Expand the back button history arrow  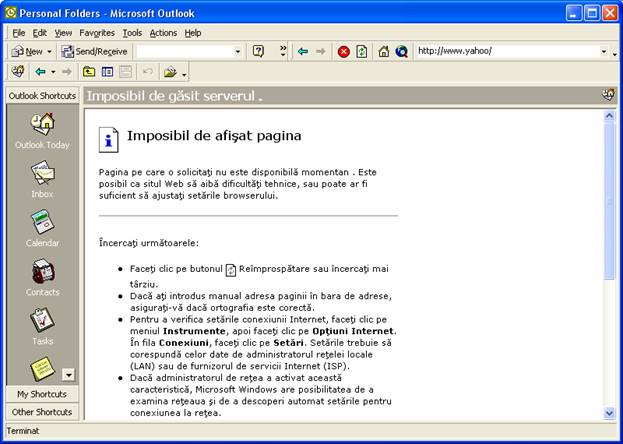tap(53, 72)
